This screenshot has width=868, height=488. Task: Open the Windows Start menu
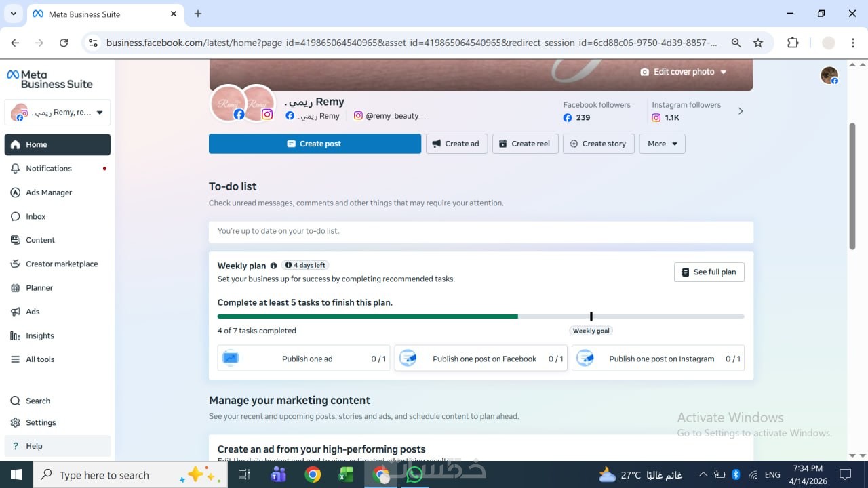click(16, 474)
